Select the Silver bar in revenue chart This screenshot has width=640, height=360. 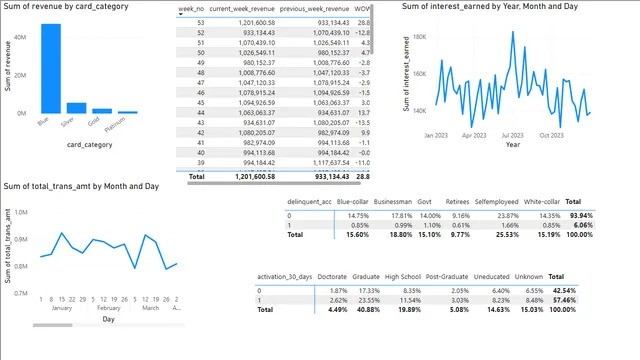[77, 108]
